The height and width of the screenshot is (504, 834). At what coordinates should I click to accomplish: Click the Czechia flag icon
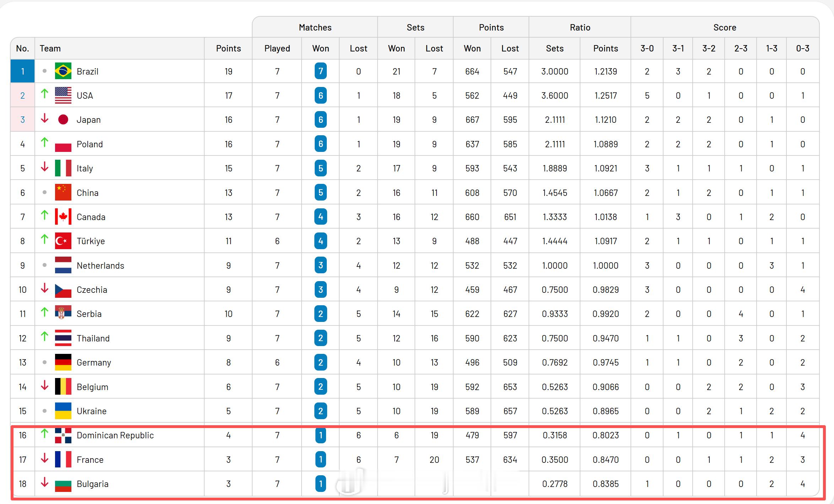coord(63,289)
